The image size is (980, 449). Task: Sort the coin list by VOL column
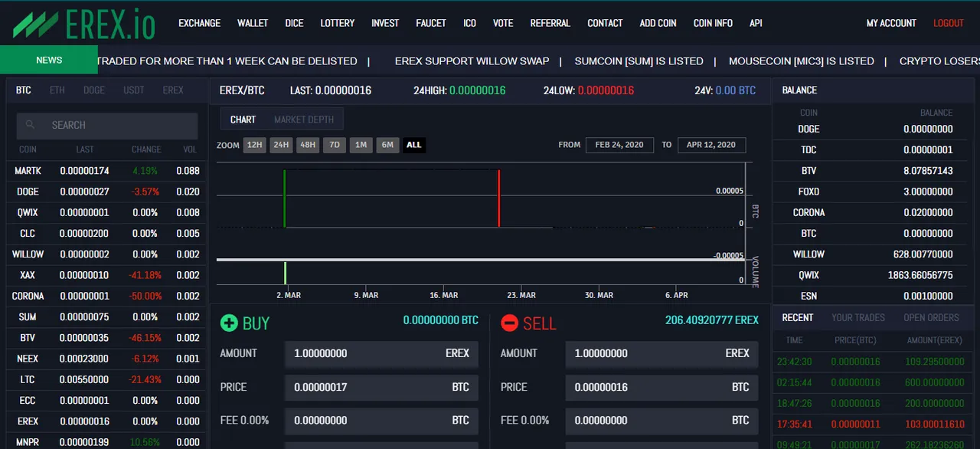coord(190,149)
